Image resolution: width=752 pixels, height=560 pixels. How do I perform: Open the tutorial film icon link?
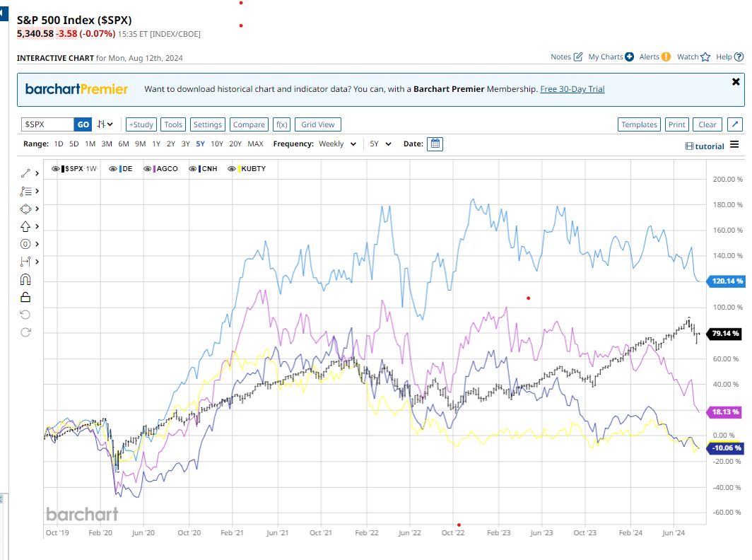(x=689, y=146)
